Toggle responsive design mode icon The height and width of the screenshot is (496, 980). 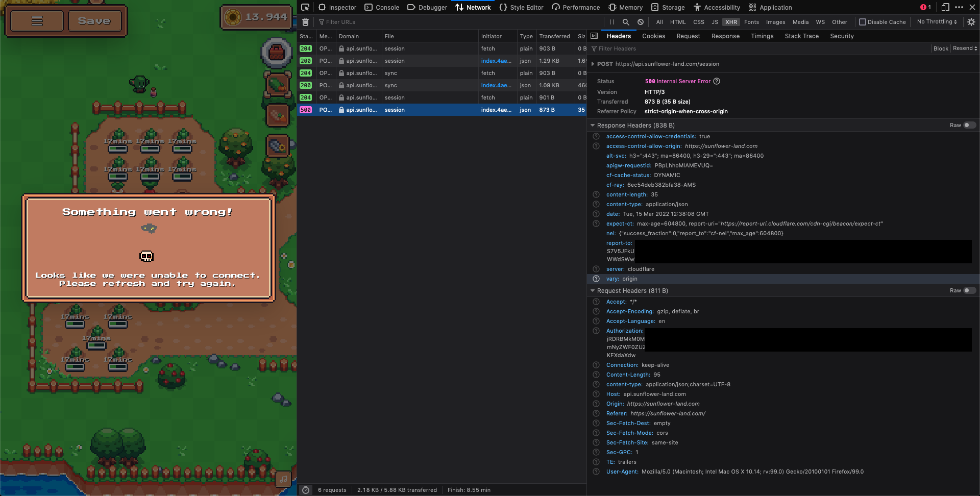(945, 7)
